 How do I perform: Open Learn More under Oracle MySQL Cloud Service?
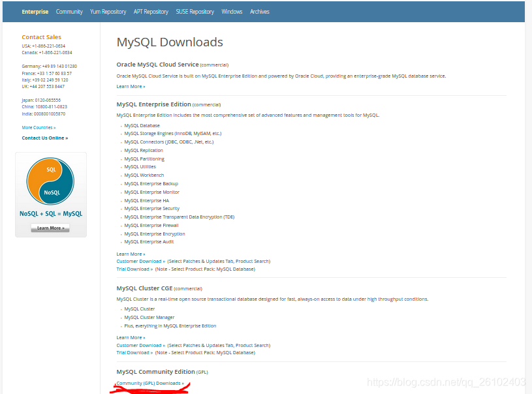(x=131, y=87)
